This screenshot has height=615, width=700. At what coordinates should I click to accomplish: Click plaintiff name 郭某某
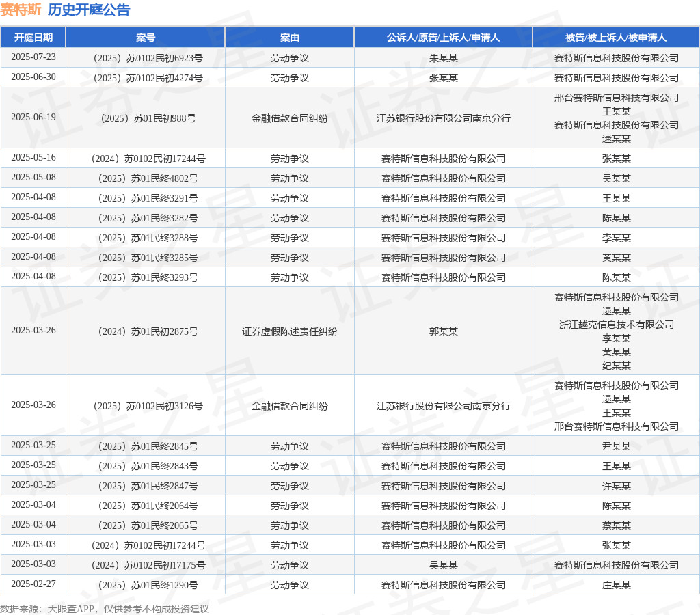443,331
